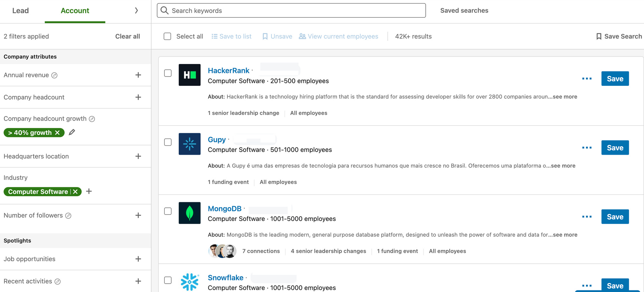The width and height of the screenshot is (644, 292).
Task: Open the Snowflake company link
Action: coord(225,278)
